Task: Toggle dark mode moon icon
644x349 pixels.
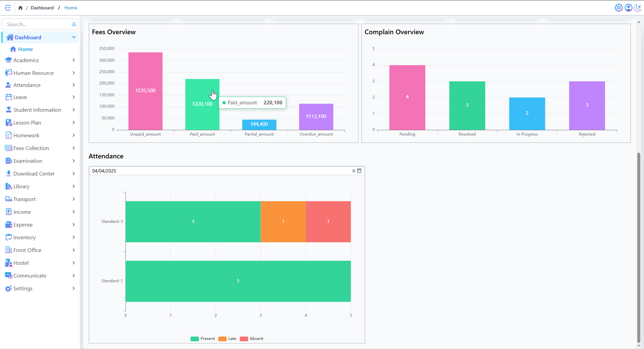Action: click(x=638, y=8)
